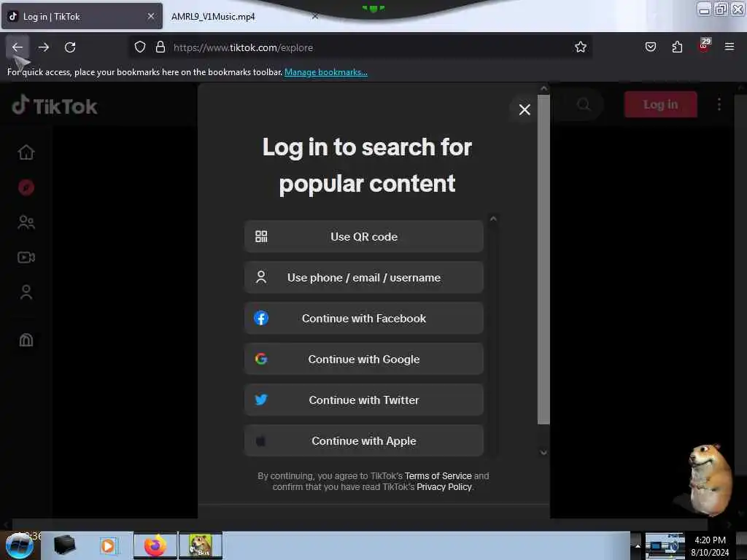
Task: Go back with the browser back arrow
Action: (18, 47)
